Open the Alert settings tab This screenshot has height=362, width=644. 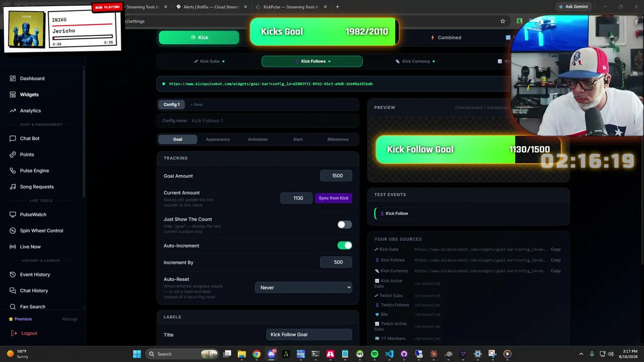298,139
